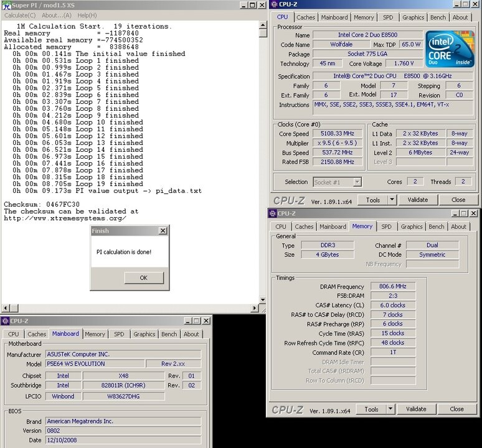Click Core Voltage value 1.760 V
Image resolution: width=482 pixels, height=448 pixels.
pyautogui.click(x=404, y=63)
